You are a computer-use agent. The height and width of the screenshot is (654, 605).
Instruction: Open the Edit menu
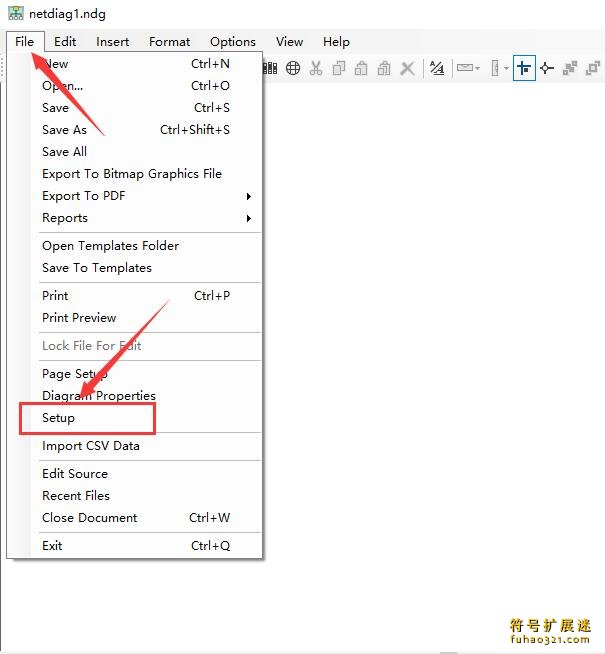(65, 42)
